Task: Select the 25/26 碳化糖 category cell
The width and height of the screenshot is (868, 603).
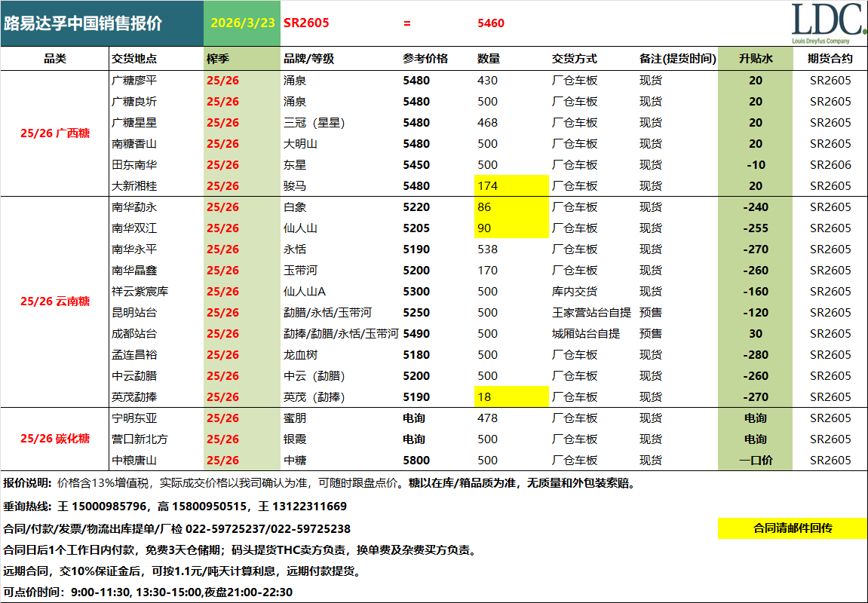Action: pyautogui.click(x=55, y=439)
